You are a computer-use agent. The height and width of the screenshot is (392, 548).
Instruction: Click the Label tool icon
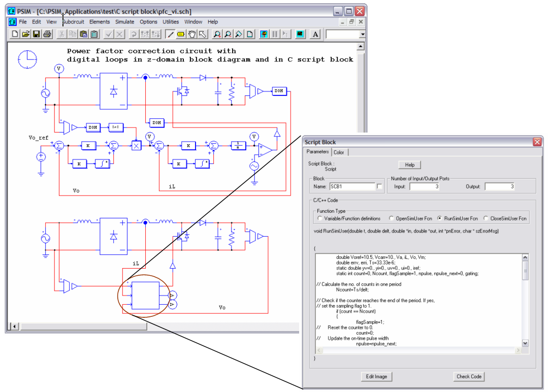pos(181,34)
